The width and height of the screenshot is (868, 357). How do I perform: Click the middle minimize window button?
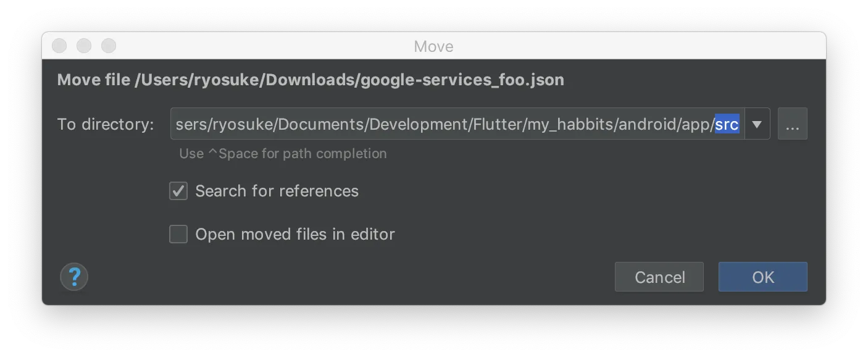click(x=84, y=46)
